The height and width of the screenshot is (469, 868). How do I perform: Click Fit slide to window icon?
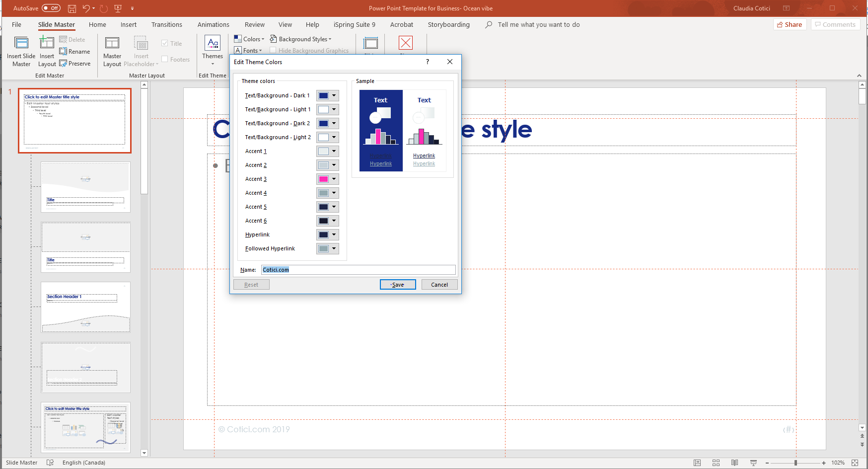(x=855, y=463)
